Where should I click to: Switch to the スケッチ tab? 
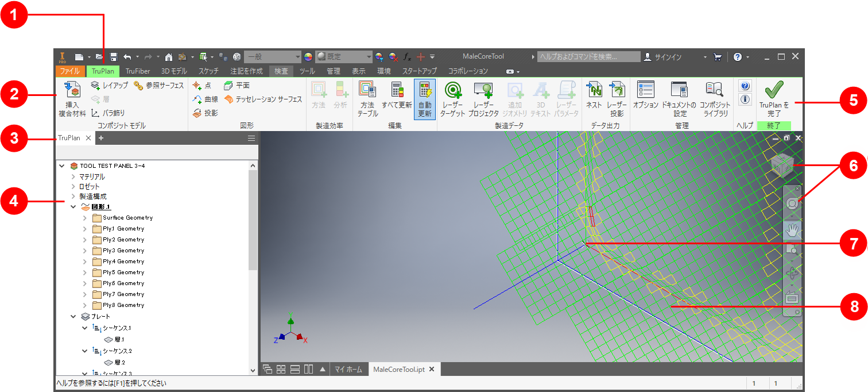point(208,71)
